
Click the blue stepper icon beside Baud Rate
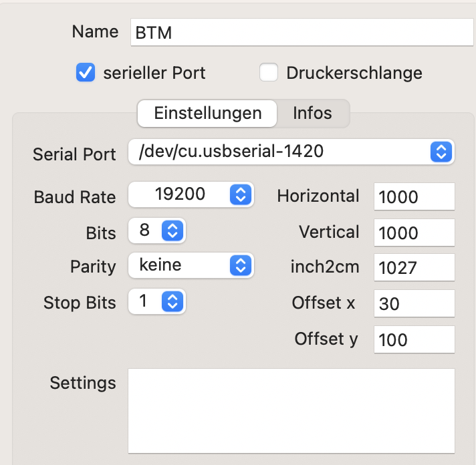[241, 194]
